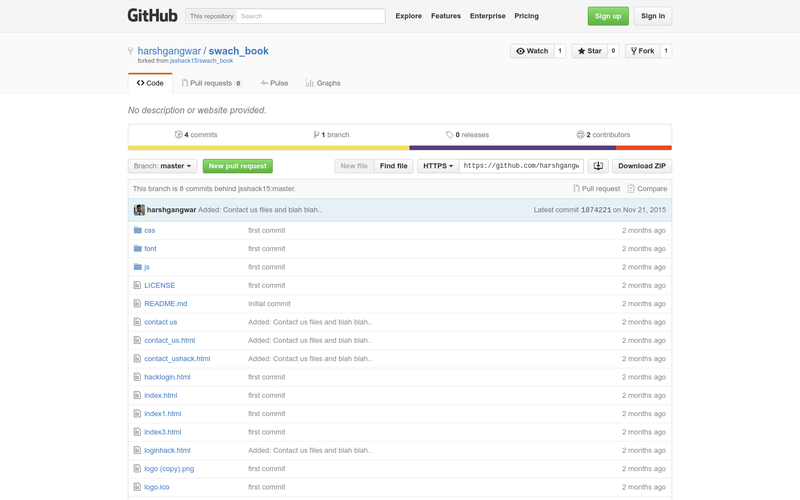Screen dimensions: 800x500
Task: Open the Branch: master dropdown
Action: [x=162, y=166]
